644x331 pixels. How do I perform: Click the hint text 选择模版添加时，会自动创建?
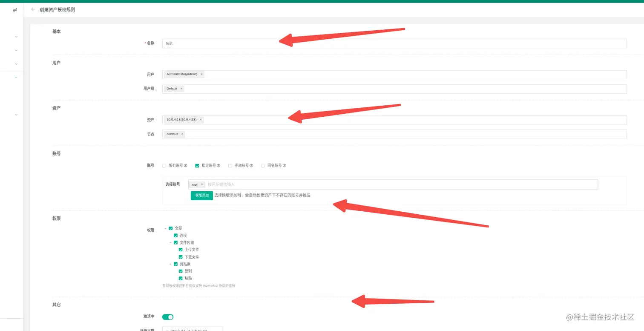pyautogui.click(x=262, y=195)
